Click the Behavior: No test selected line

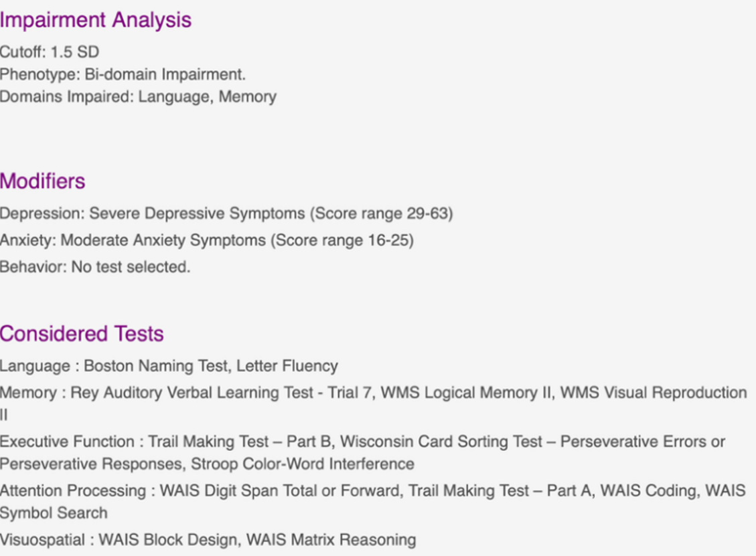click(x=95, y=266)
